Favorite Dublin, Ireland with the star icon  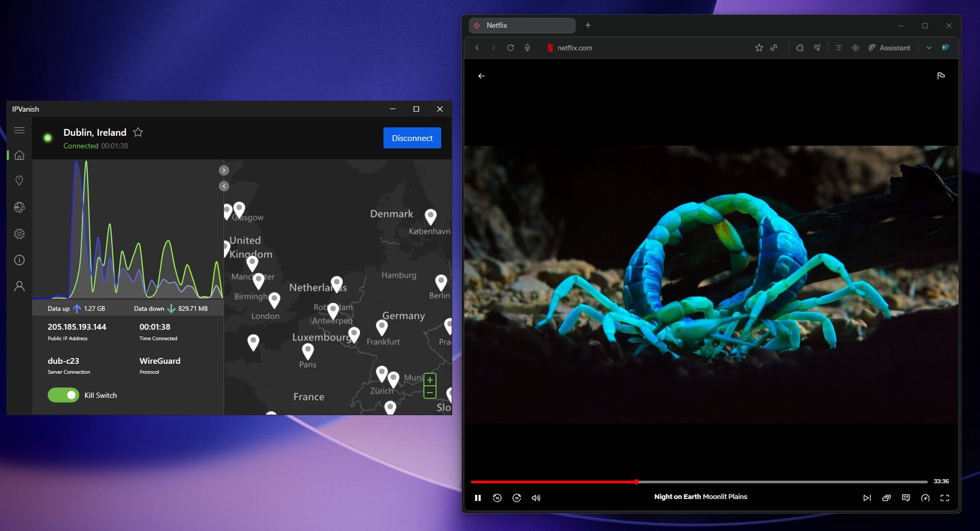click(138, 132)
